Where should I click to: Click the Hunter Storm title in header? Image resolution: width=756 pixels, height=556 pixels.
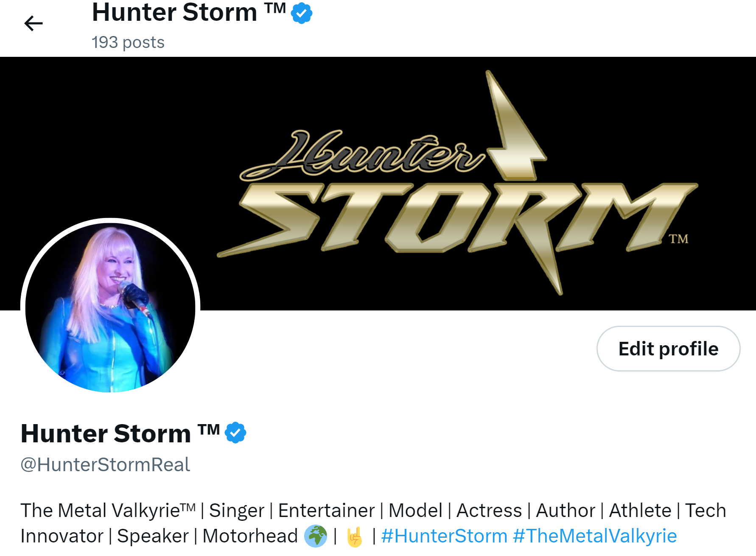(x=189, y=13)
